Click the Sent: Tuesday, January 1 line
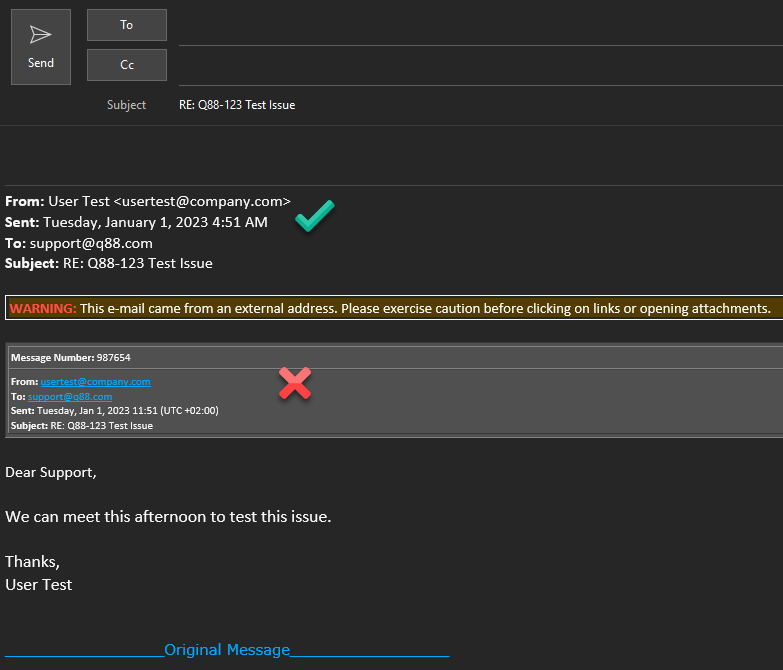The height and width of the screenshot is (670, 783). click(136, 222)
